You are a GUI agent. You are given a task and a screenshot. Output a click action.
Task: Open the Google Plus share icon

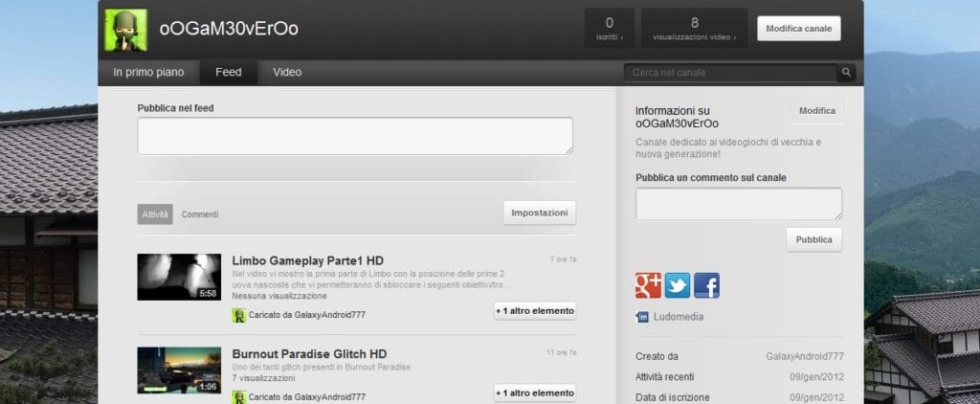click(649, 285)
